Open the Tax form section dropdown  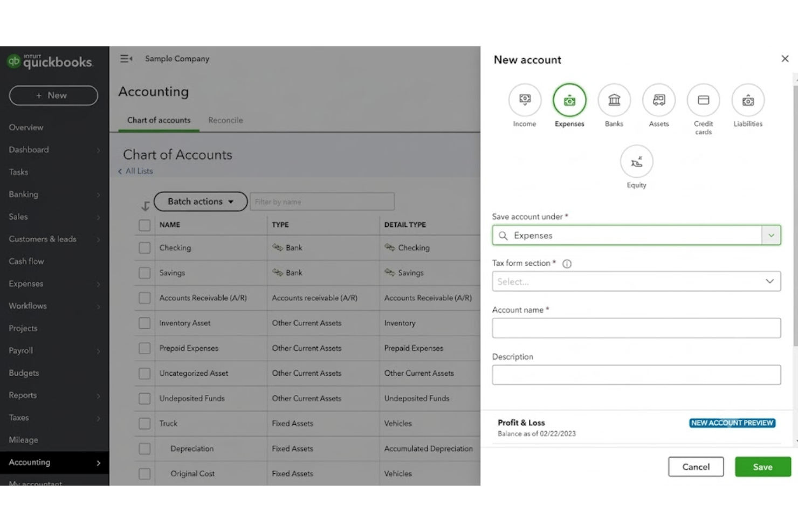636,281
